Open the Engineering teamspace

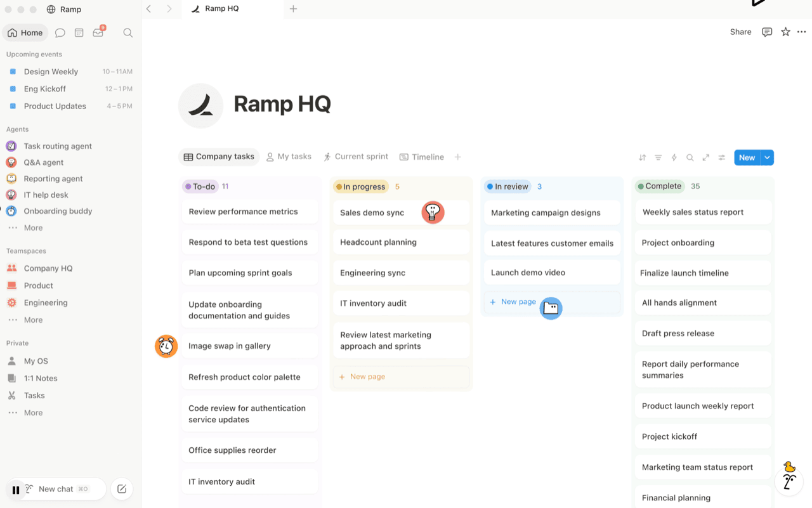tap(46, 303)
